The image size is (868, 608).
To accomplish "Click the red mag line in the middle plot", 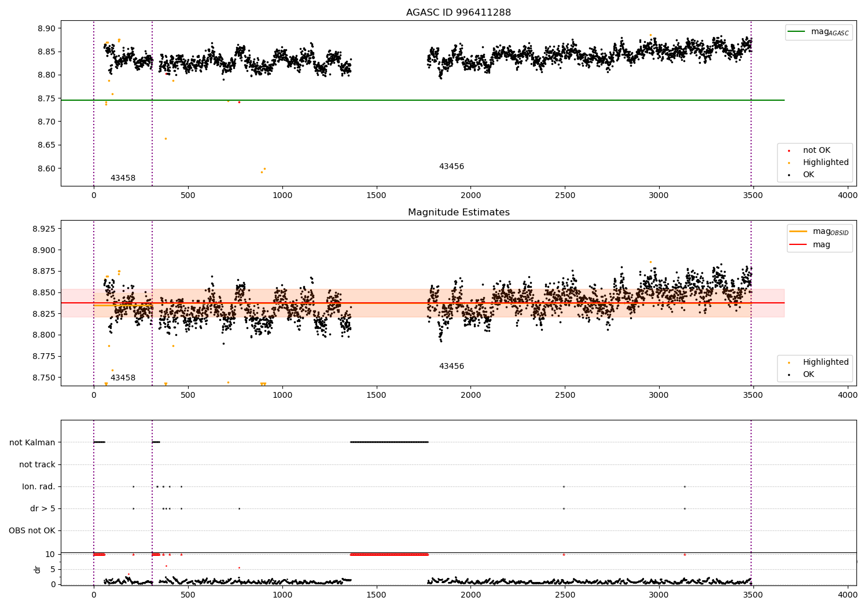I will click(422, 303).
